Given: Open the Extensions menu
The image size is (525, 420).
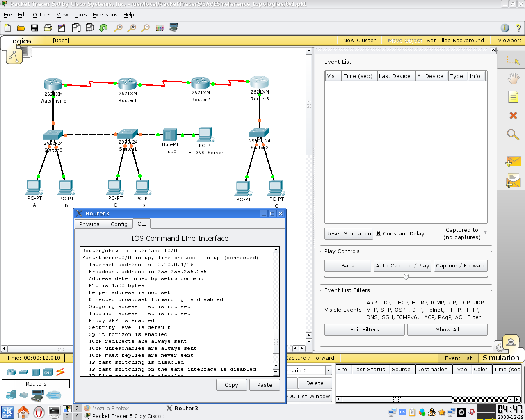Looking at the screenshot, I should click(105, 14).
